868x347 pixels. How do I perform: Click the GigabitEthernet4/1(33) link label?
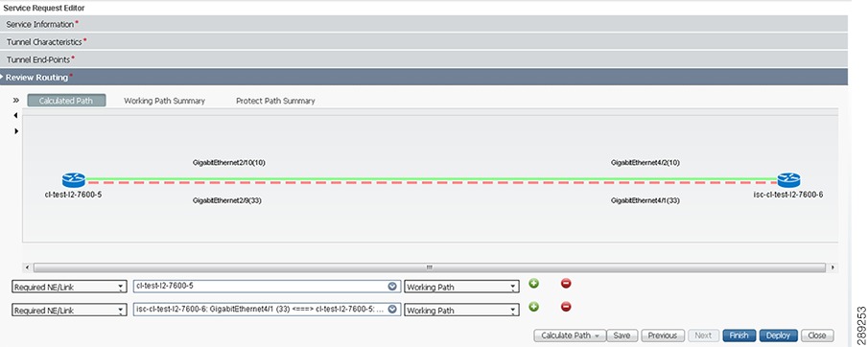point(645,200)
